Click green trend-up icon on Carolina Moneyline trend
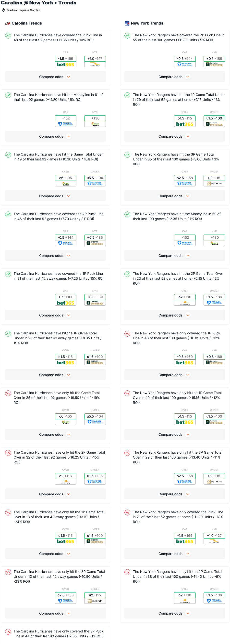The image size is (230, 644). (8, 95)
